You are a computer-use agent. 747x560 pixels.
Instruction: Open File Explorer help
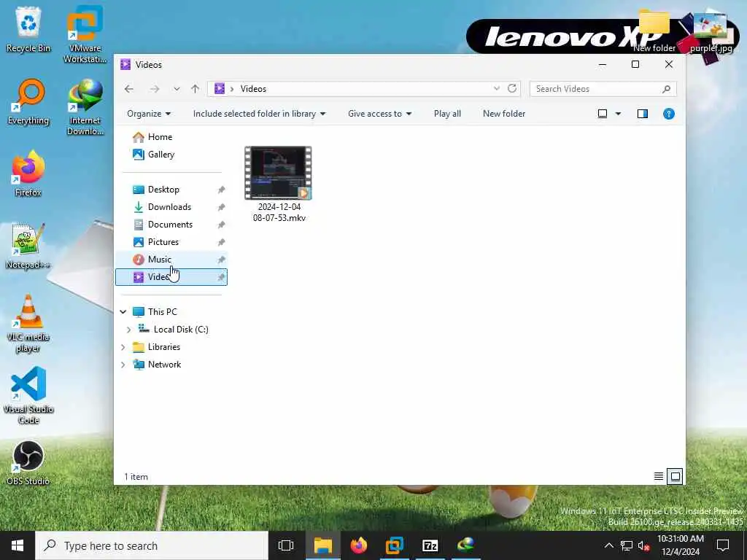pyautogui.click(x=668, y=114)
